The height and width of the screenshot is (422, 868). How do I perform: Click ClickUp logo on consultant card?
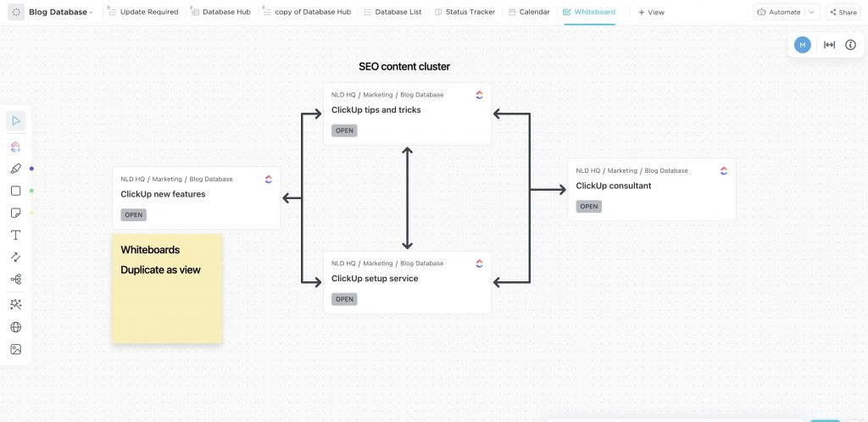point(724,170)
